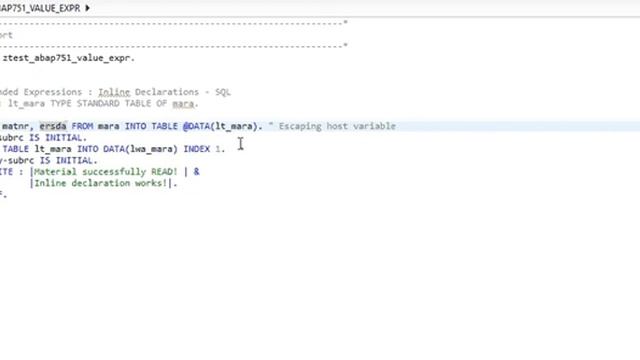This screenshot has width=640, height=360.
Task: Click the highlighted word ersda
Action: click(x=53, y=126)
